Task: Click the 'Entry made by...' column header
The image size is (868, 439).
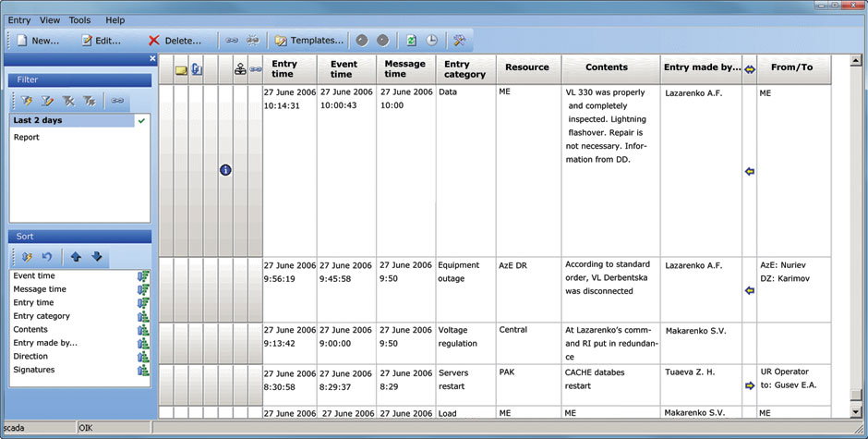Action: 702,69
